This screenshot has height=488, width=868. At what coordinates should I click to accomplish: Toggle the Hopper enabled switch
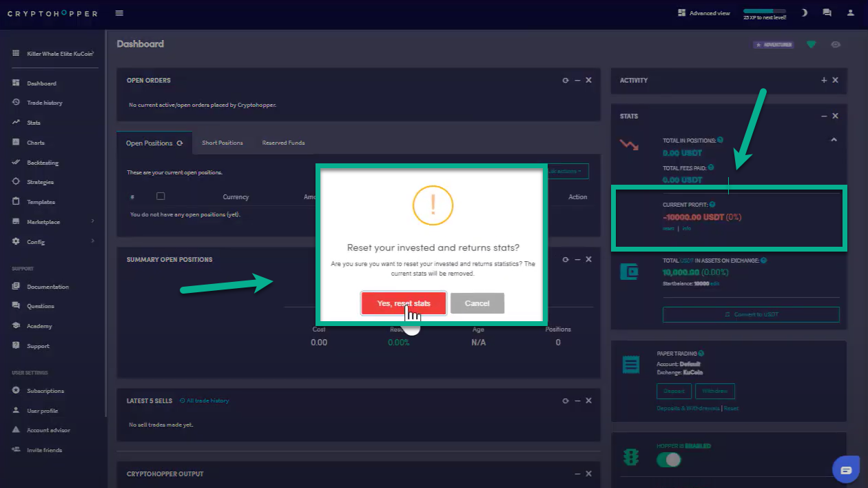click(668, 459)
